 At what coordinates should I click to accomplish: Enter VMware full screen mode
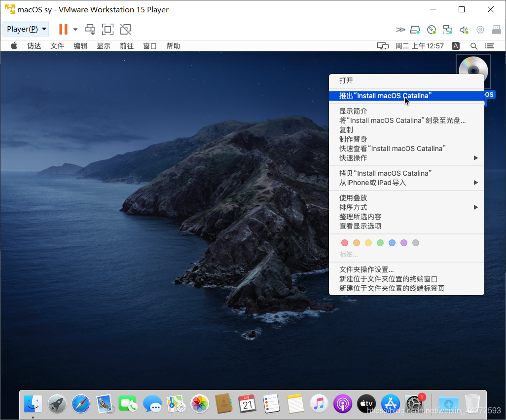point(108,29)
